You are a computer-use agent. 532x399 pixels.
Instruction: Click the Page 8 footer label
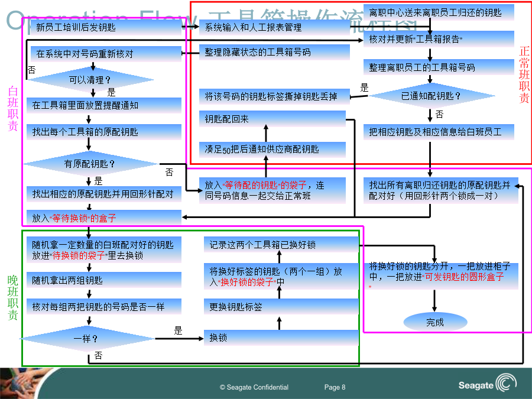pyautogui.click(x=335, y=387)
